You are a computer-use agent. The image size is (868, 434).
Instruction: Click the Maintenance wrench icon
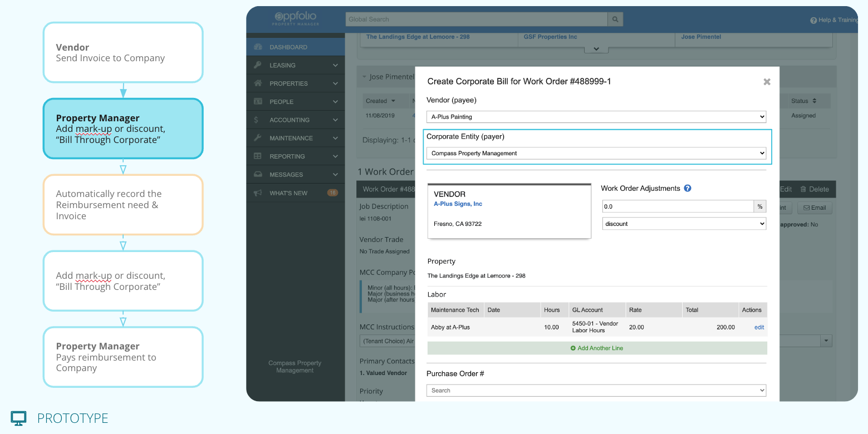tap(258, 138)
